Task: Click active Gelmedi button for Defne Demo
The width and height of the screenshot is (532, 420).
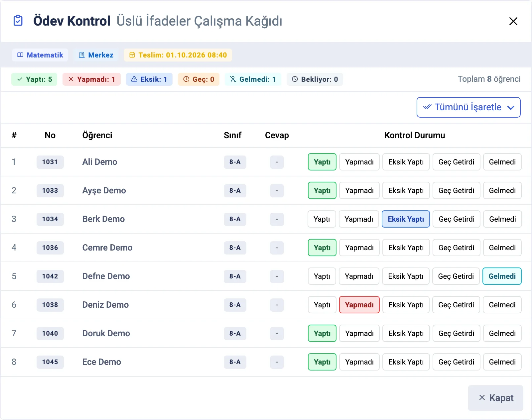Action: click(502, 276)
